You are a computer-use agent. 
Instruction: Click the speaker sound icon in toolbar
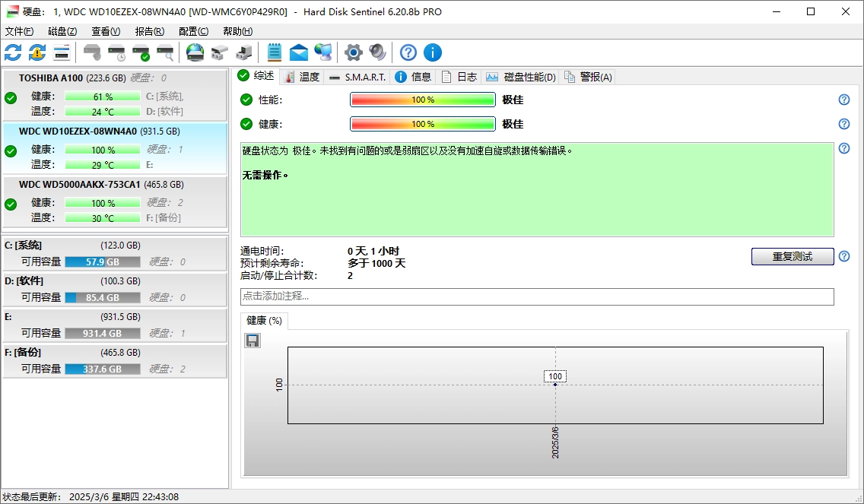pyautogui.click(x=377, y=52)
